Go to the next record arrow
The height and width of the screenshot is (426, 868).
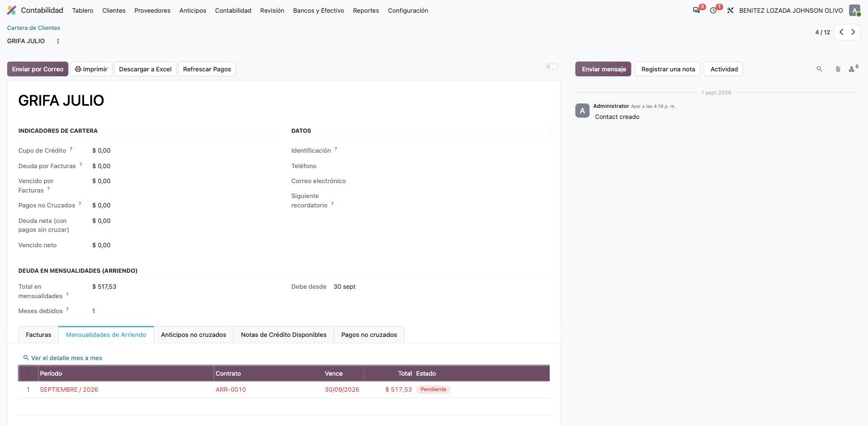[854, 32]
